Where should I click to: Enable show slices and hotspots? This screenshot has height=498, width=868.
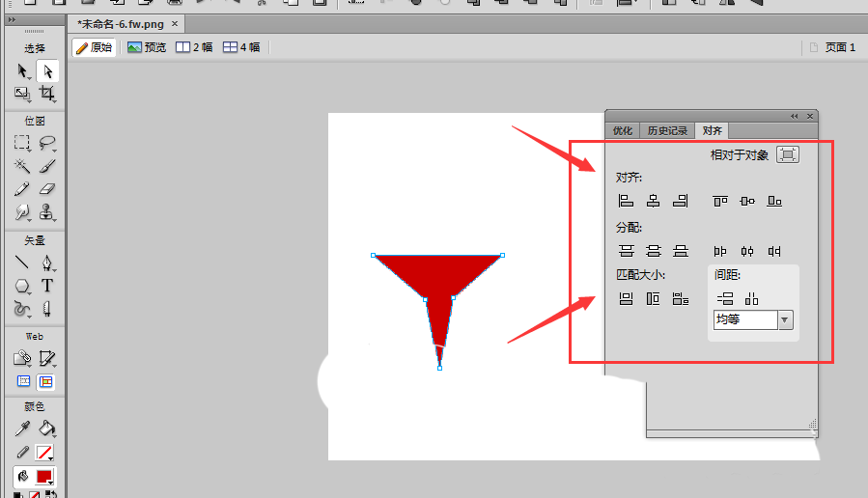(46, 382)
